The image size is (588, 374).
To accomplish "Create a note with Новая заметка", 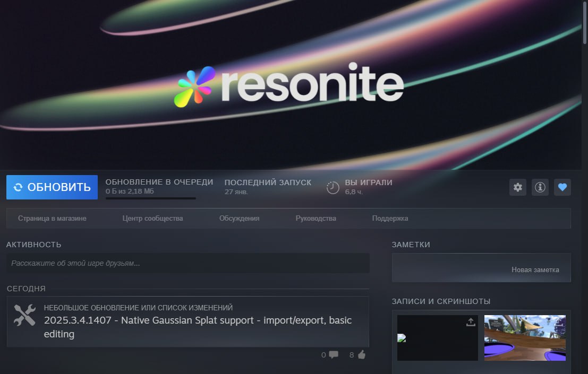I will pos(535,269).
